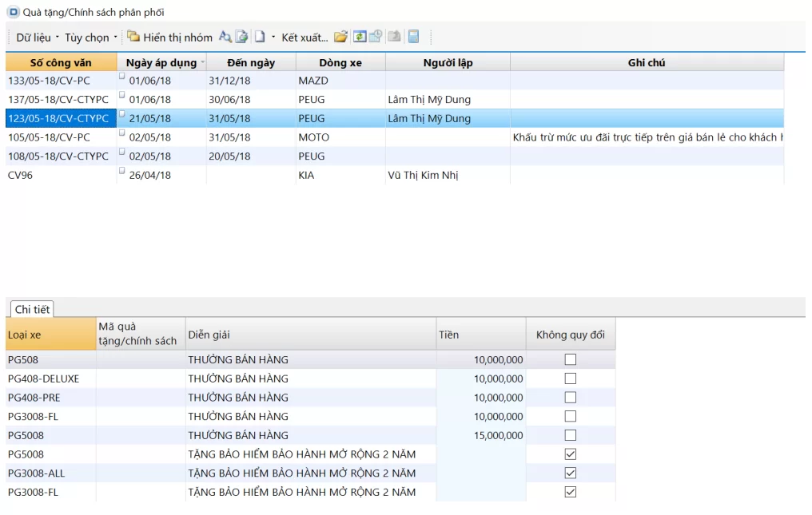
Task: Tick 'Không quy đổi' for PG408-PRE row
Action: coord(570,398)
